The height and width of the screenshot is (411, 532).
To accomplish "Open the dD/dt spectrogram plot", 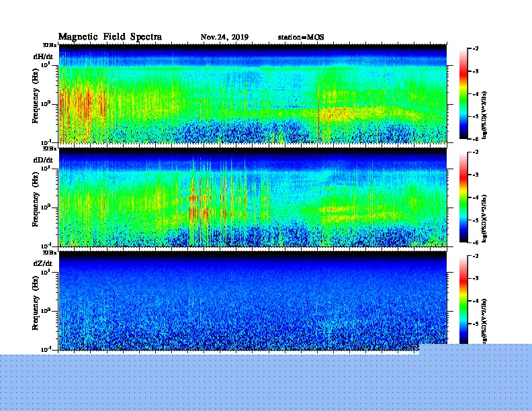I will pos(253,197).
